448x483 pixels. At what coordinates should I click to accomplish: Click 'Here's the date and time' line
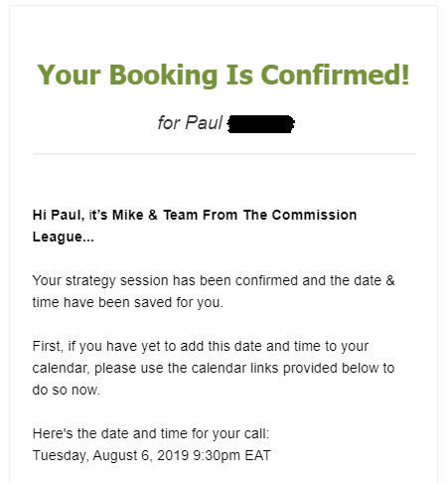click(151, 433)
